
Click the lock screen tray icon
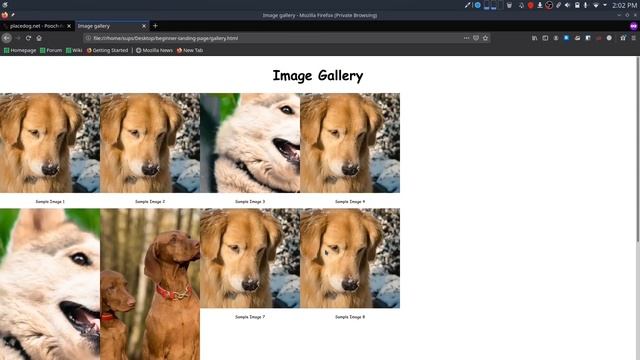pos(577,5)
